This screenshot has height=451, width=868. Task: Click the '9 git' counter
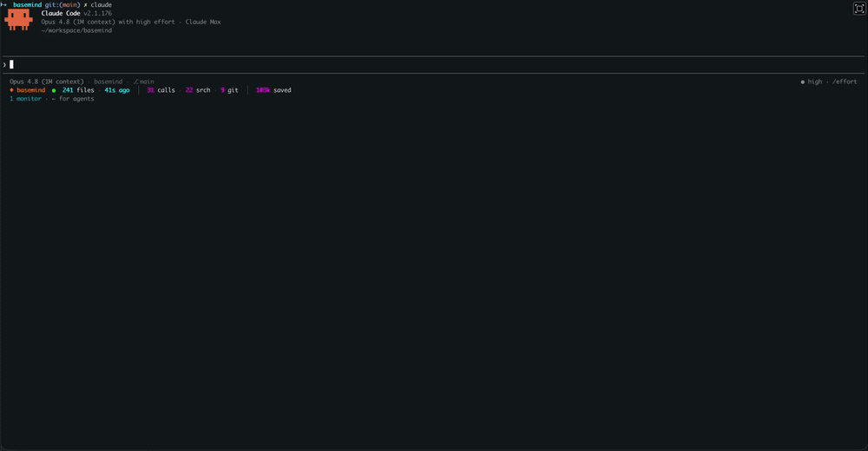point(229,90)
